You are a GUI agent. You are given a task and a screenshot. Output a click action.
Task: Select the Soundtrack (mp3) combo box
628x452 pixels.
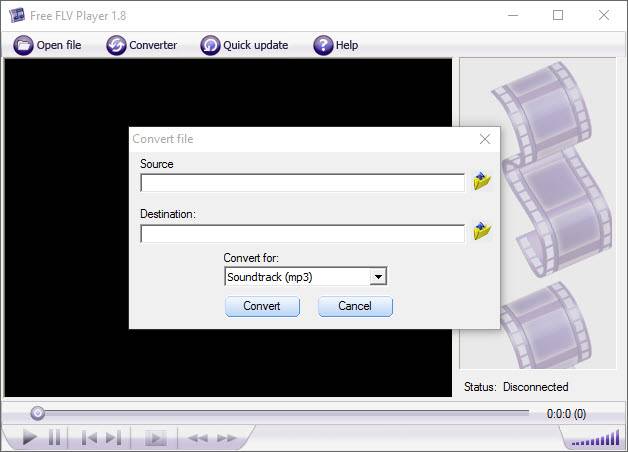click(x=297, y=277)
